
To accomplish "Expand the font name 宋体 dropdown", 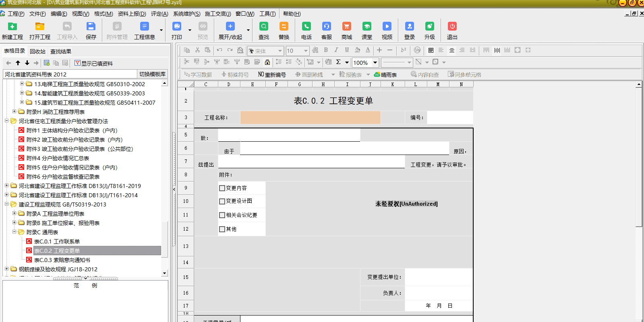I will pos(280,51).
